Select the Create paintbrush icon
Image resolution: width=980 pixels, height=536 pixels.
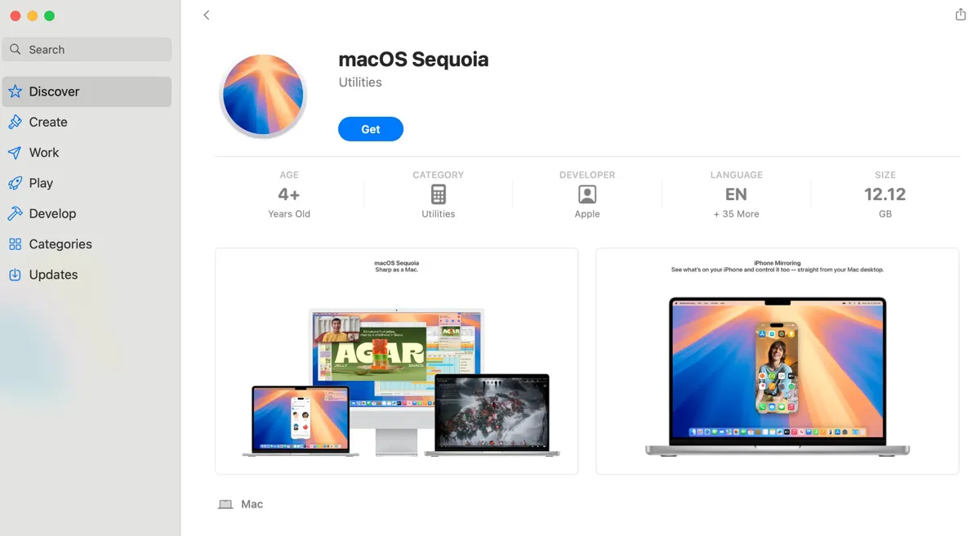coord(15,122)
